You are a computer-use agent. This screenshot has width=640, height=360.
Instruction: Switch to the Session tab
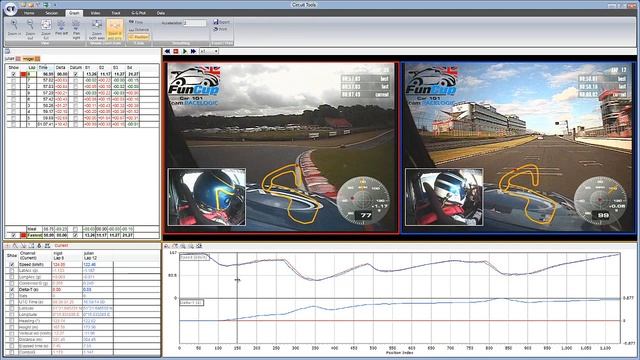click(x=51, y=13)
